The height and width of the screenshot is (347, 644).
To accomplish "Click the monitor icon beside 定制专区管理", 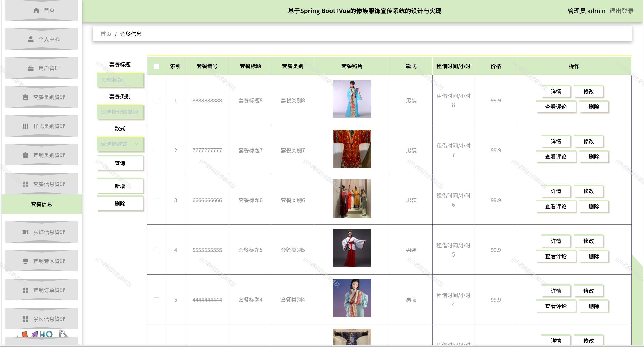I will pyautogui.click(x=25, y=261).
